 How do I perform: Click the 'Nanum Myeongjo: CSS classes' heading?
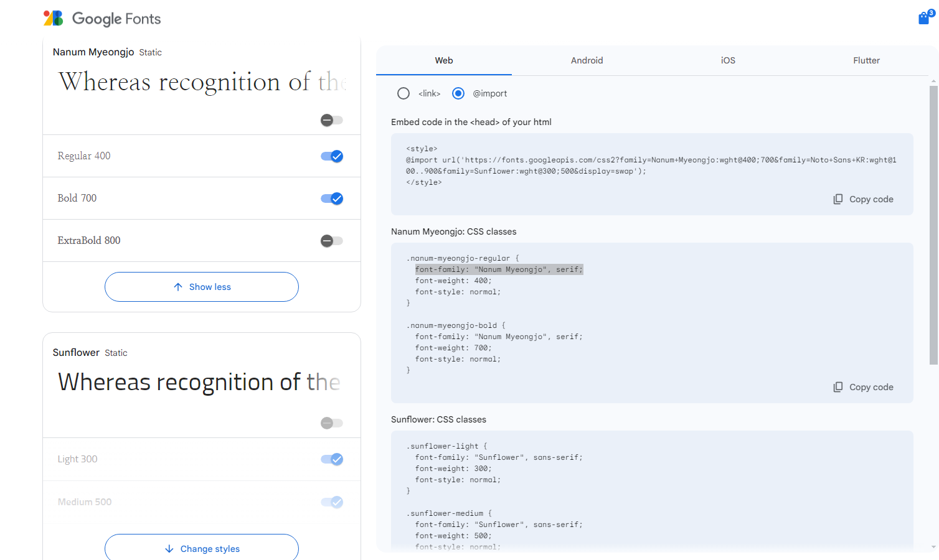pos(453,231)
